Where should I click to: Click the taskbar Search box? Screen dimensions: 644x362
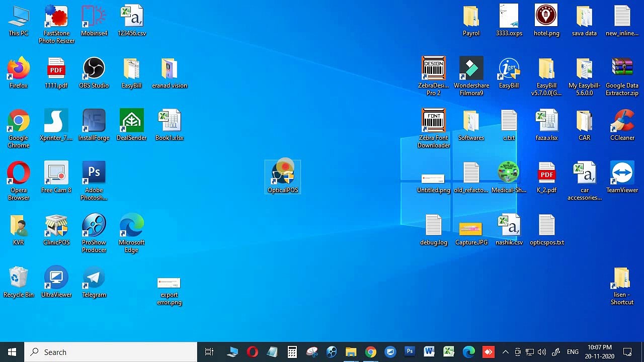click(111, 352)
